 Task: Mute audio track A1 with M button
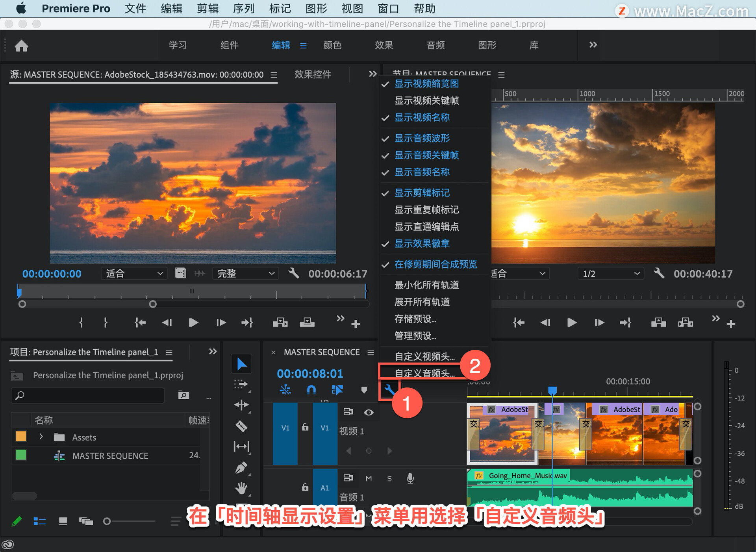[369, 478]
